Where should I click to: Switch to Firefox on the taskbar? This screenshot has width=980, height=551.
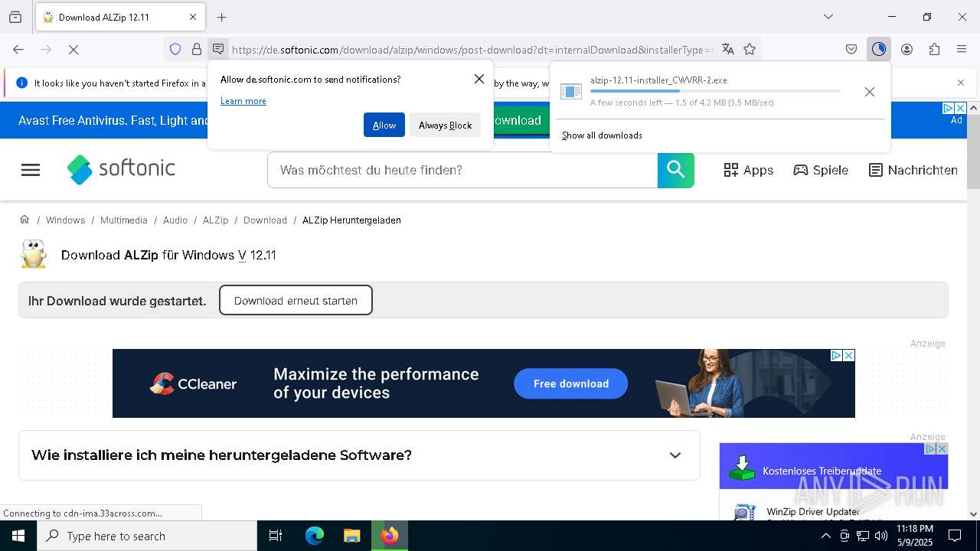coord(390,536)
